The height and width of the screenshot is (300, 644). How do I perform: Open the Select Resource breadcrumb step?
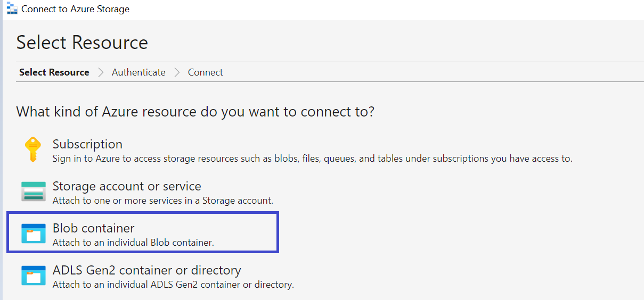54,72
